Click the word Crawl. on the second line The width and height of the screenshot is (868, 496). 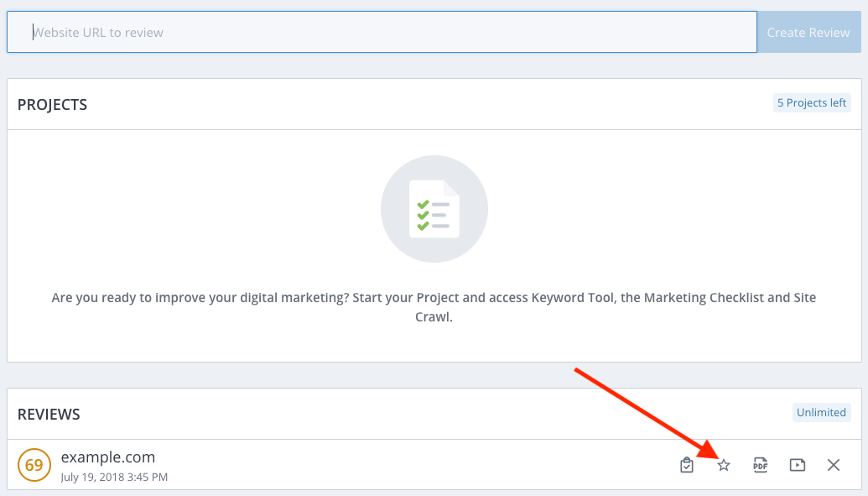click(x=434, y=317)
